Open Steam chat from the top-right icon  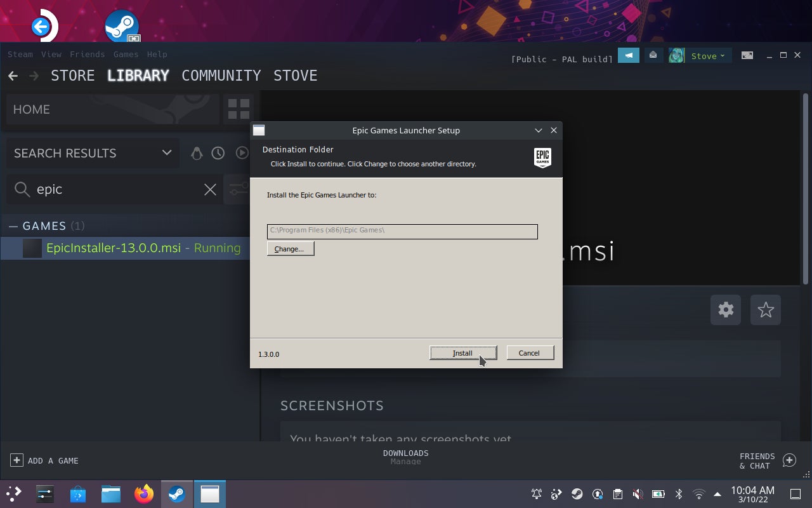point(629,55)
